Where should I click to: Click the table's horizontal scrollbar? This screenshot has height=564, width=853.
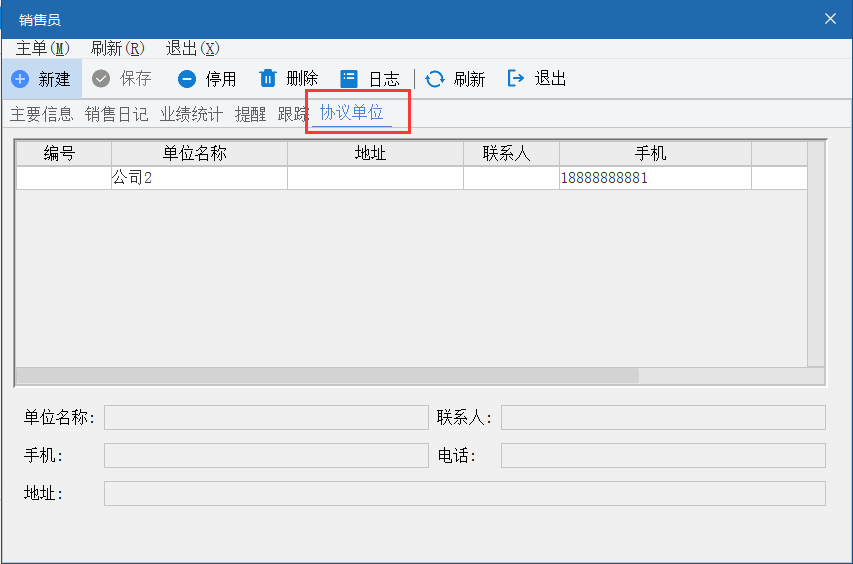(327, 376)
